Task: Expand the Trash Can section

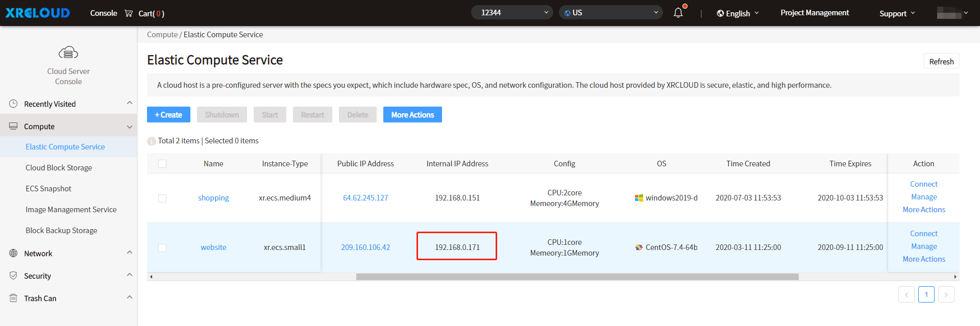Action: [x=130, y=297]
